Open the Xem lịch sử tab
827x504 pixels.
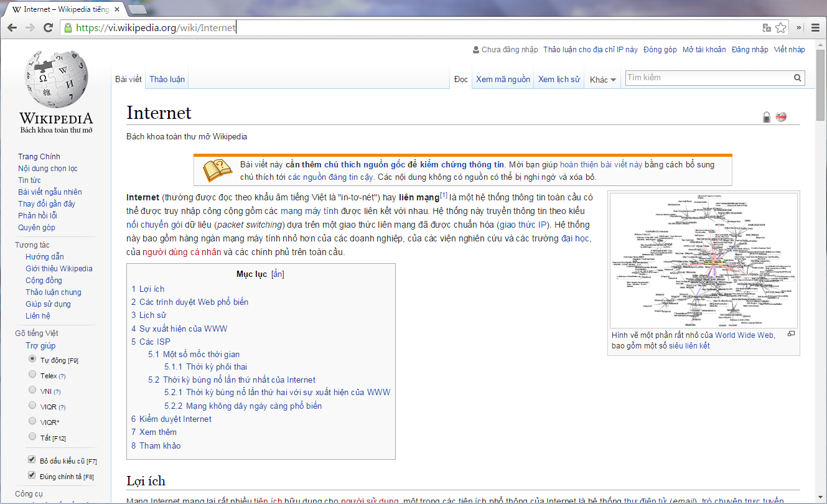tap(559, 79)
